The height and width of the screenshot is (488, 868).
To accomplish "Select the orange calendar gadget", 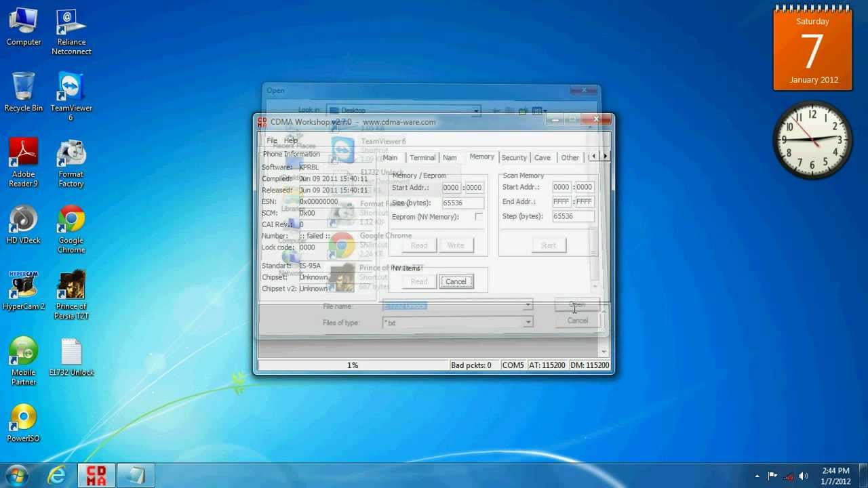I will click(x=812, y=49).
